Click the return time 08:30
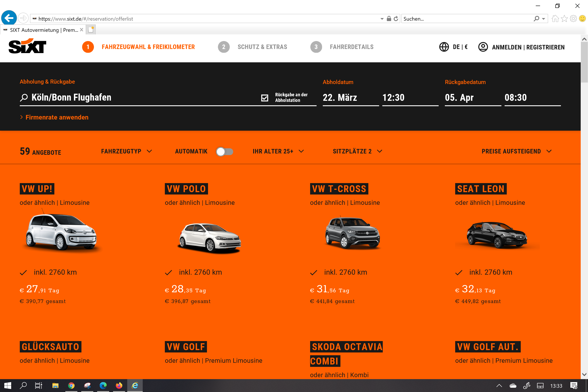588x392 pixels. point(533,98)
